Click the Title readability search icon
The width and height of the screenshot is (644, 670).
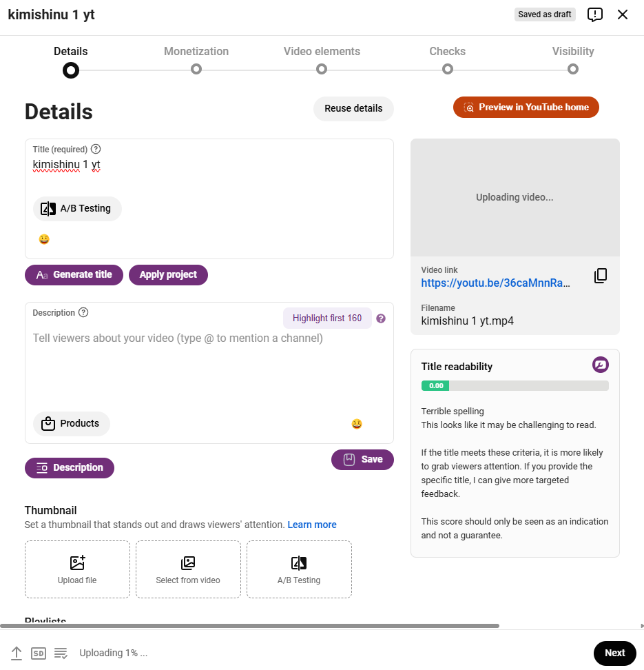pyautogui.click(x=600, y=365)
